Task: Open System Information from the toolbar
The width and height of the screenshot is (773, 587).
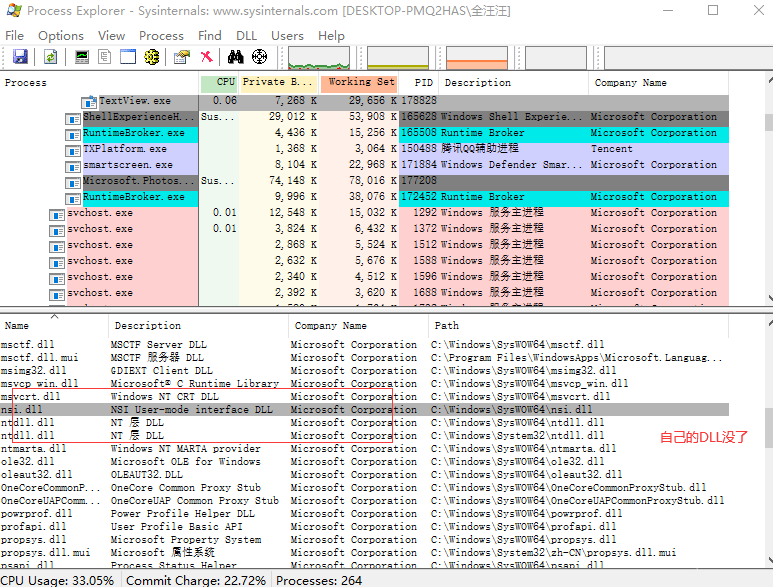Action: coord(82,57)
